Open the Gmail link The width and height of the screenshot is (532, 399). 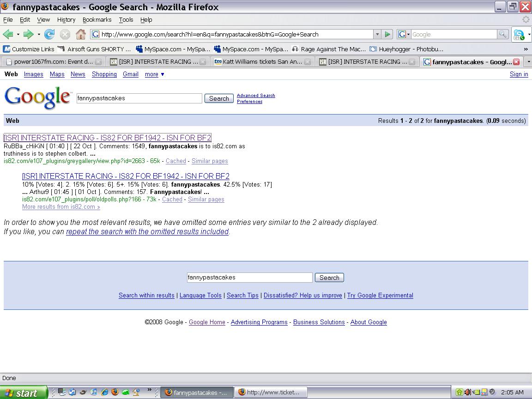[131, 74]
